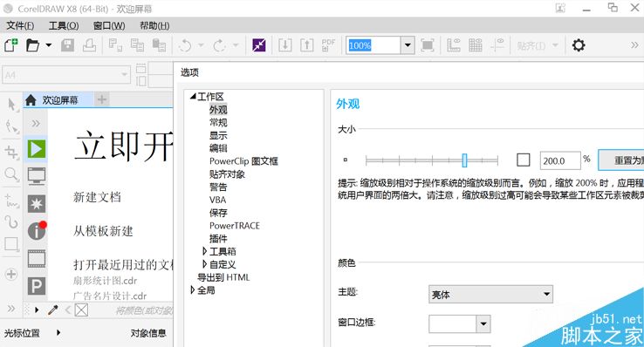The image size is (644, 347).
Task: Click the Print icon in toolbar
Action: 89,44
